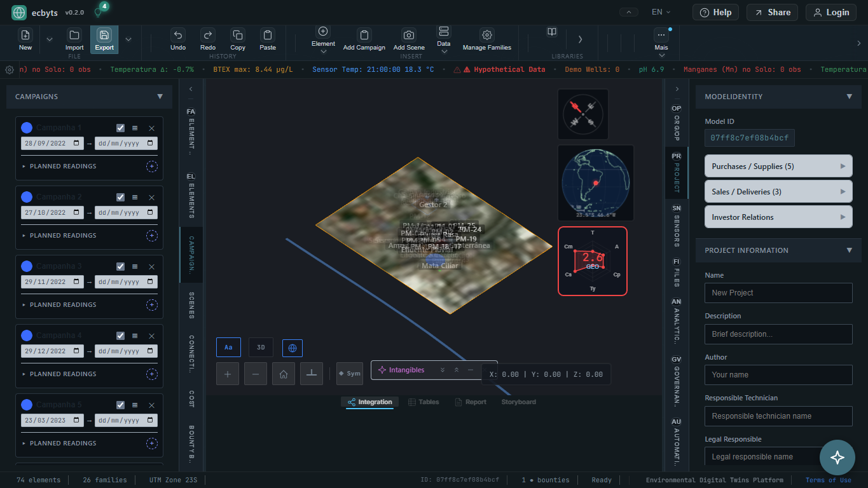868x488 pixels.
Task: Open the Terms of Use link
Action: coord(828,480)
